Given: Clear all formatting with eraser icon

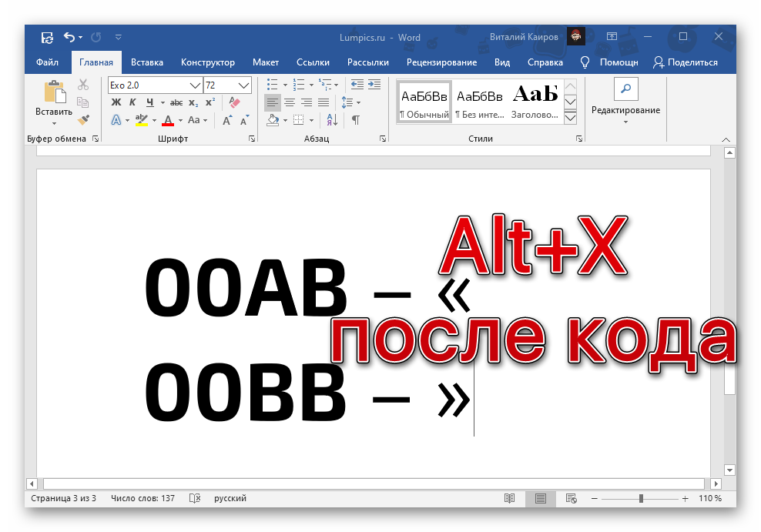Looking at the screenshot, I should [x=235, y=102].
